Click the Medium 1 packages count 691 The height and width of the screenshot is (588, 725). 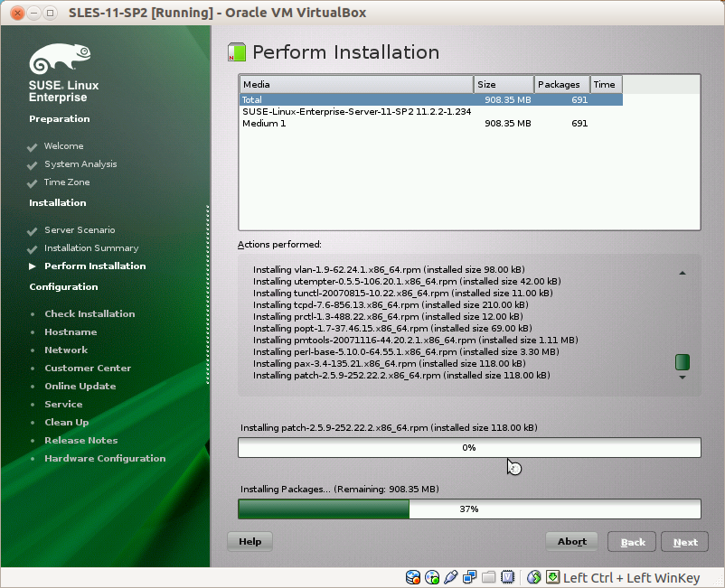(579, 124)
